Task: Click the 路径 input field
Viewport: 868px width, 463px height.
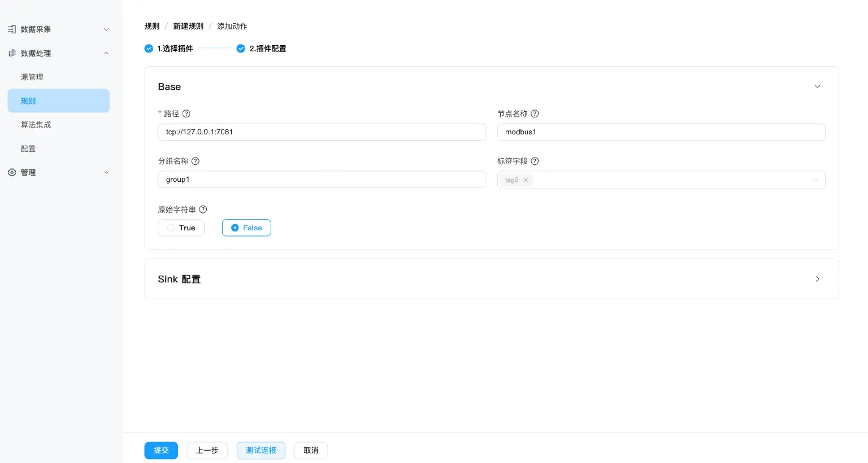Action: [x=322, y=132]
